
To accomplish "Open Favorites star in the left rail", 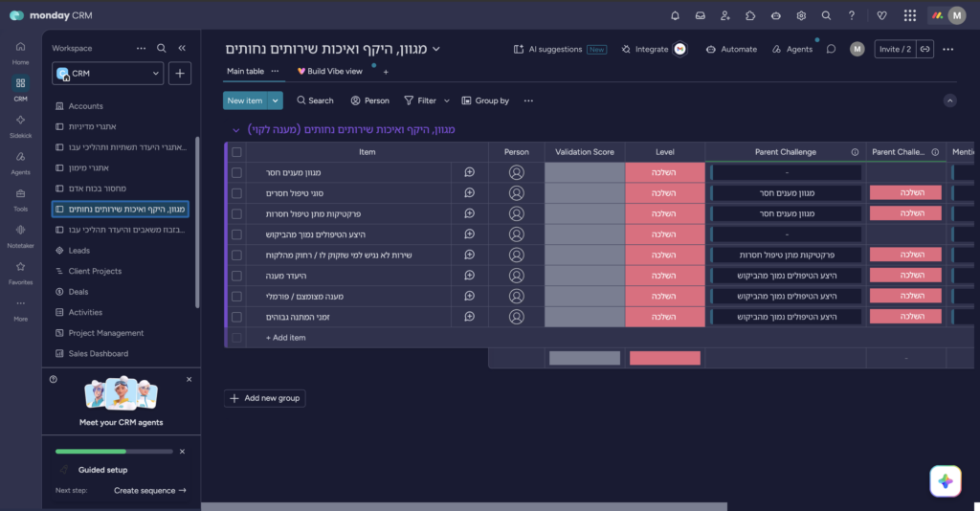I will [x=21, y=273].
